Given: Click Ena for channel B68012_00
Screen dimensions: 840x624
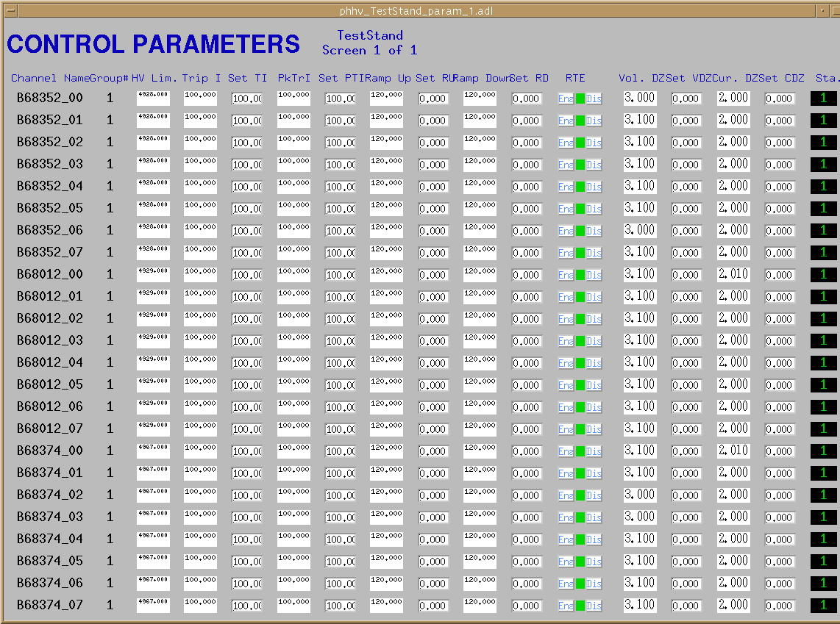Looking at the screenshot, I should point(566,275).
